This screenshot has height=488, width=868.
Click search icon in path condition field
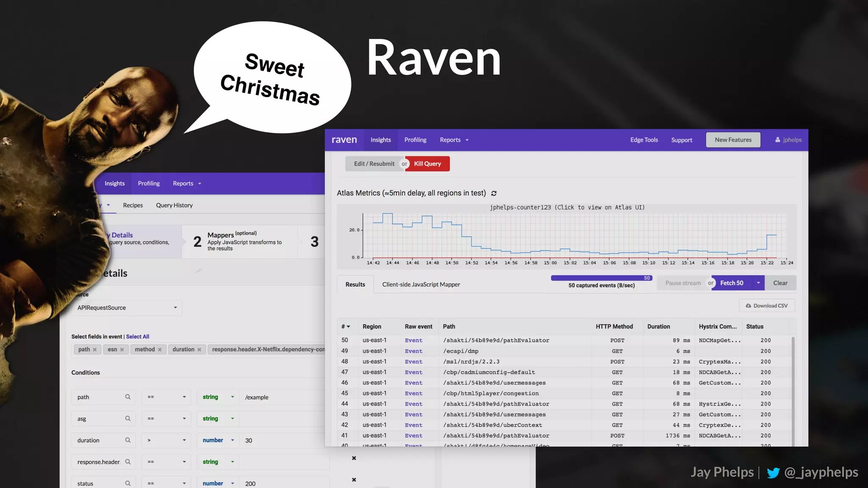(128, 397)
